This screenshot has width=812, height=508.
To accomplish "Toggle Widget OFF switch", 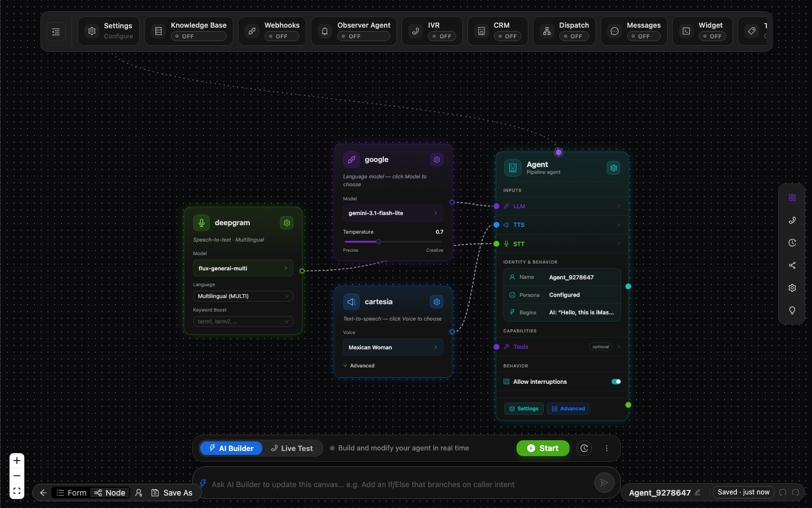I will click(712, 36).
